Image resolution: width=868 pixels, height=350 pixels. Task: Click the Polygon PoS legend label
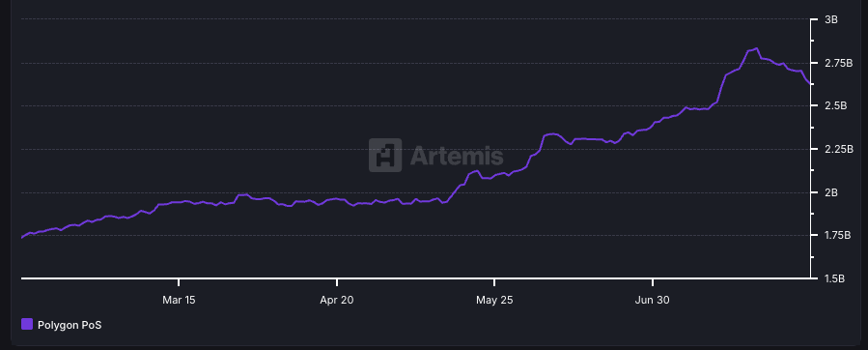coord(70,325)
